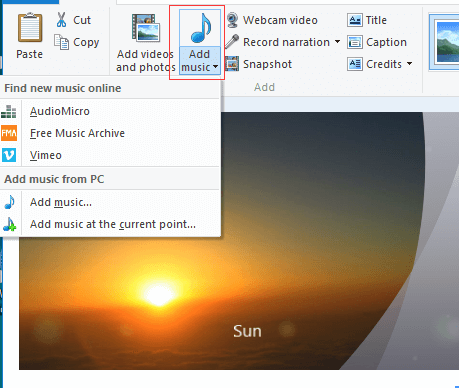This screenshot has width=459, height=388.
Task: Add a Caption to the clip
Action: pos(377,42)
